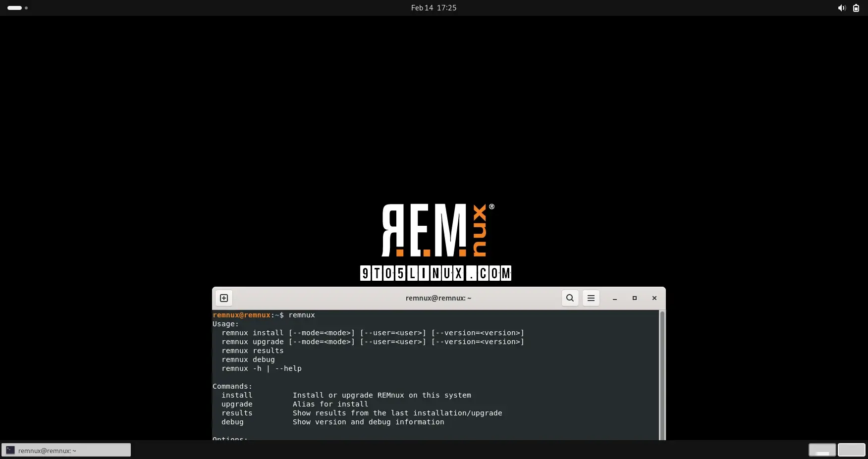Switch to the second workspace thumbnail
868x459 pixels.
pos(852,450)
